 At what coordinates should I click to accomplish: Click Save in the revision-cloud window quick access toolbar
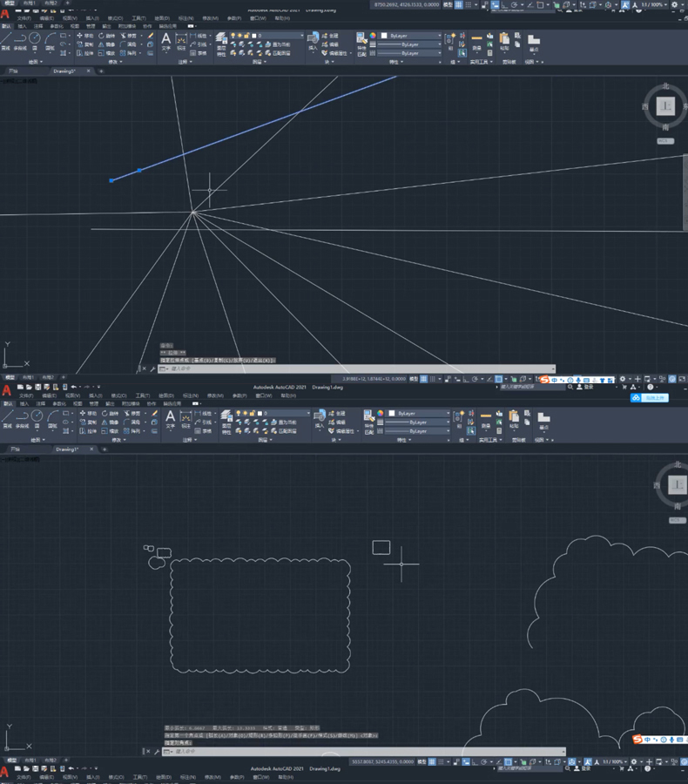pos(37,387)
